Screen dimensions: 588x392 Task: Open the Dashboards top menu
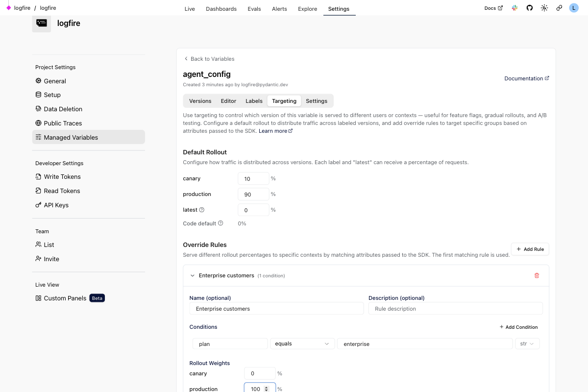pyautogui.click(x=221, y=9)
